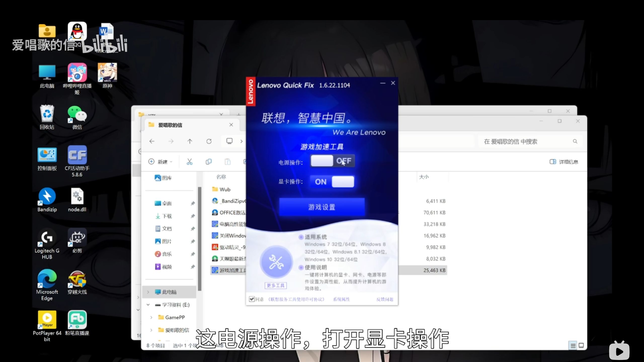644x362 pixels.
Task: Click the wrench tools round icon
Action: coord(276,262)
